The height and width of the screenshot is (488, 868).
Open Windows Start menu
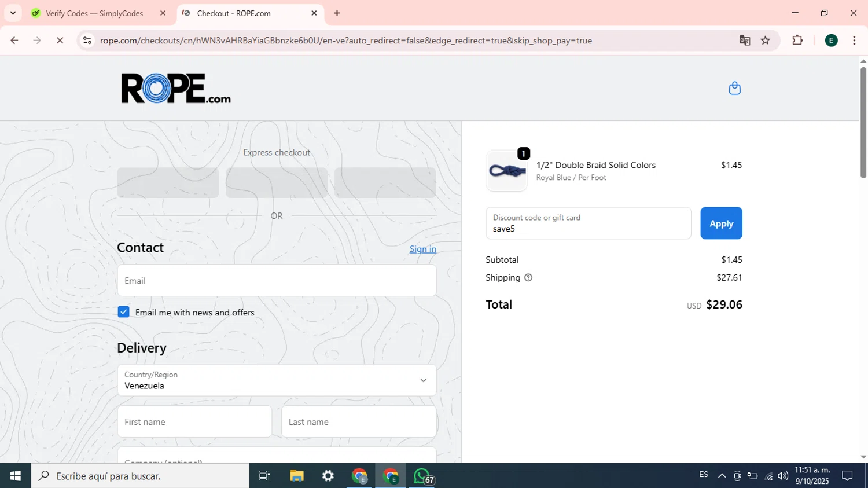tap(15, 476)
